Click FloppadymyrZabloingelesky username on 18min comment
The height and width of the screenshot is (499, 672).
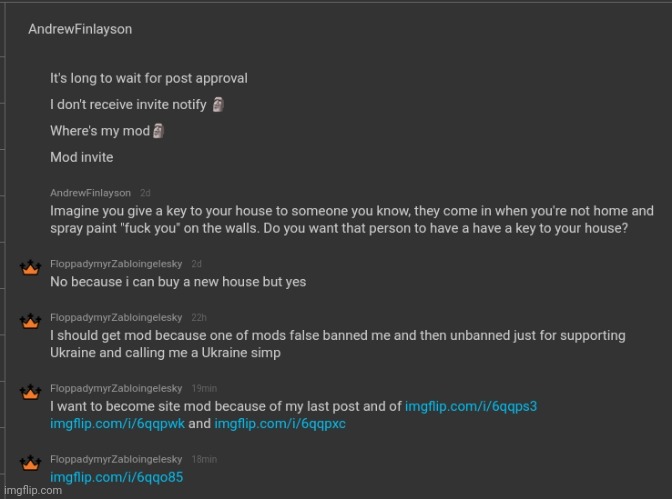[x=116, y=459]
